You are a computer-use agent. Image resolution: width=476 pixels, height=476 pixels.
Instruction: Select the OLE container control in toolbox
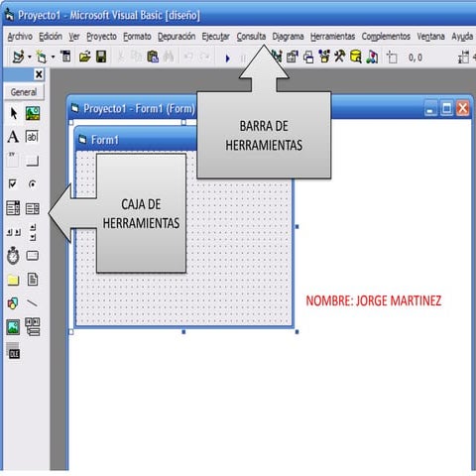coord(14,351)
